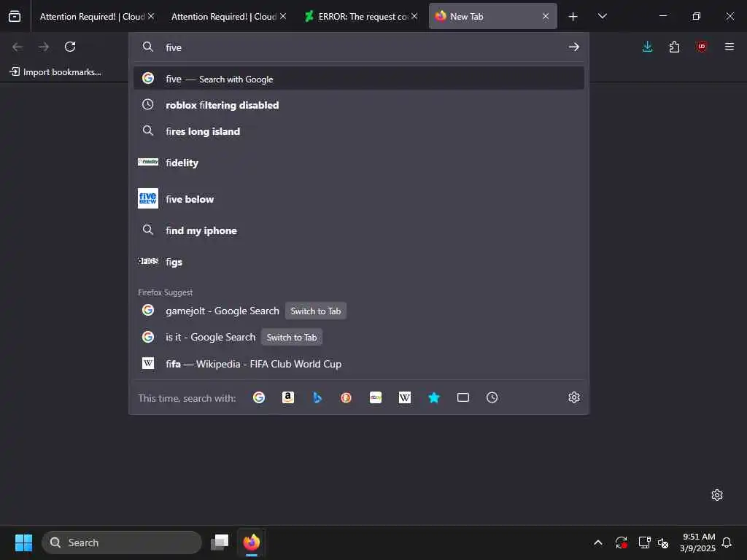This screenshot has width=747, height=560.
Task: Search this time with eBay icon
Action: tap(376, 397)
